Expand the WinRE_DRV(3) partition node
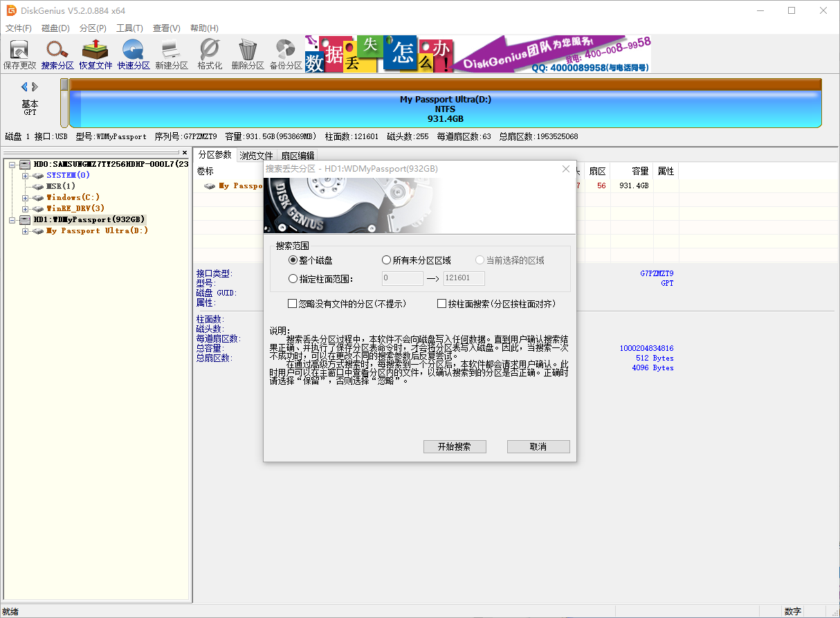 point(25,208)
